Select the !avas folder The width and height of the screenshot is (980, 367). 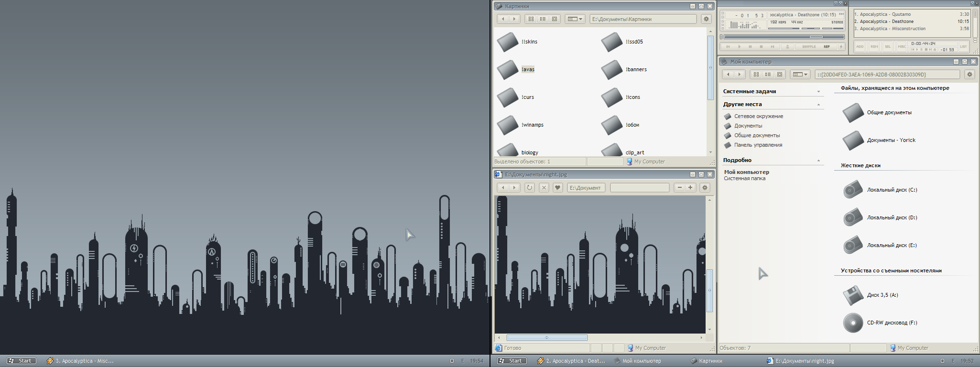click(x=516, y=70)
